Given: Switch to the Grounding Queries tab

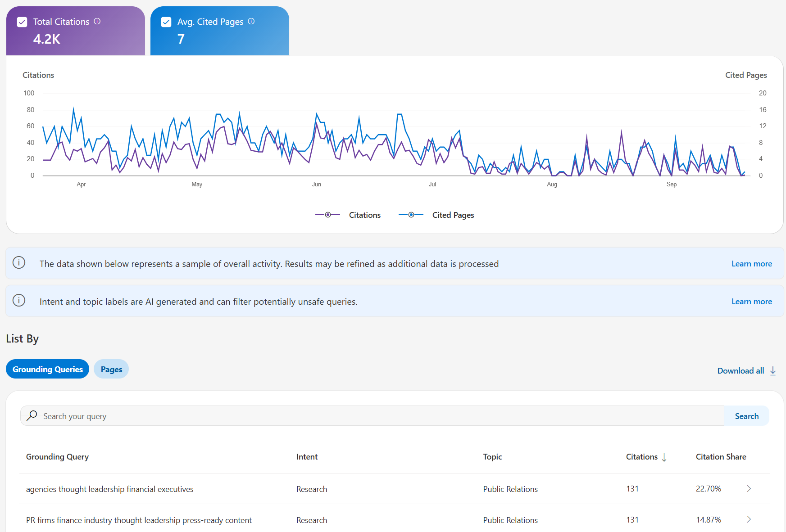Looking at the screenshot, I should click(48, 369).
